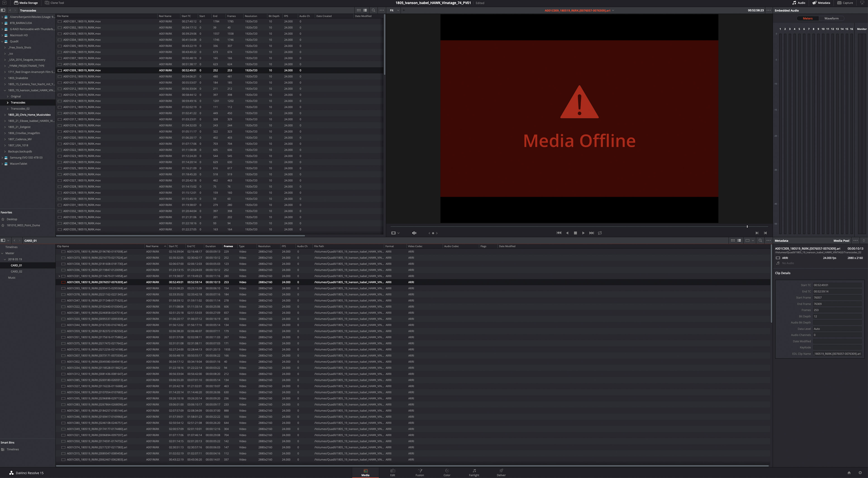Mute viewer audio speaker icon
The width and height of the screenshot is (868, 478).
click(x=414, y=233)
